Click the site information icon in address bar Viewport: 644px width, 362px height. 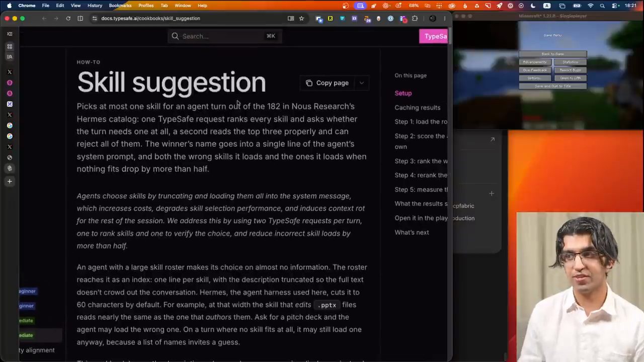[x=94, y=19]
